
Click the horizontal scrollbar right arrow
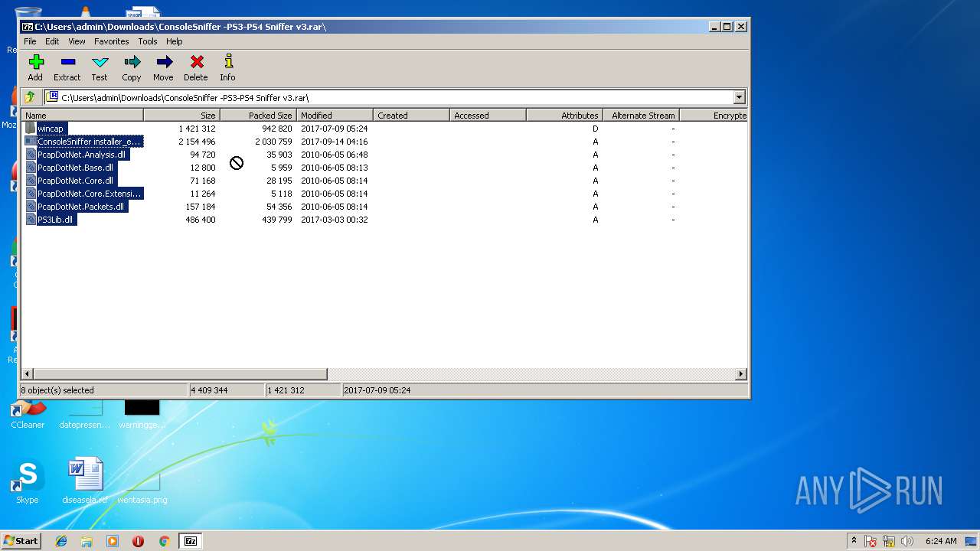(741, 374)
